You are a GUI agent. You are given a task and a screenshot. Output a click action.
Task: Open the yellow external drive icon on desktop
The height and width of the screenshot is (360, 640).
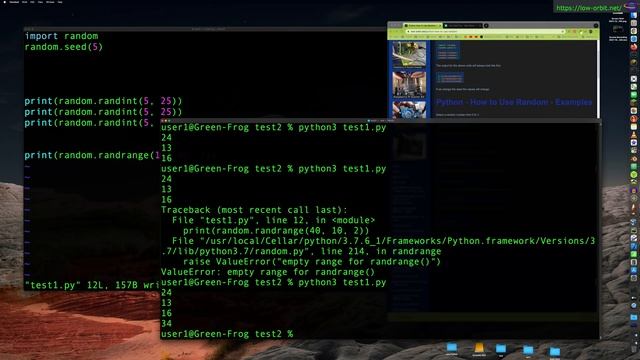point(479,348)
